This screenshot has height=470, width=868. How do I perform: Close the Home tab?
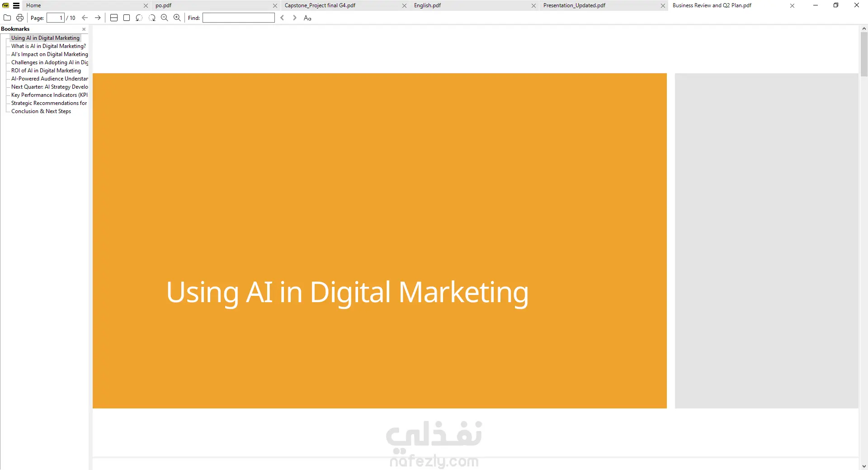click(x=146, y=5)
